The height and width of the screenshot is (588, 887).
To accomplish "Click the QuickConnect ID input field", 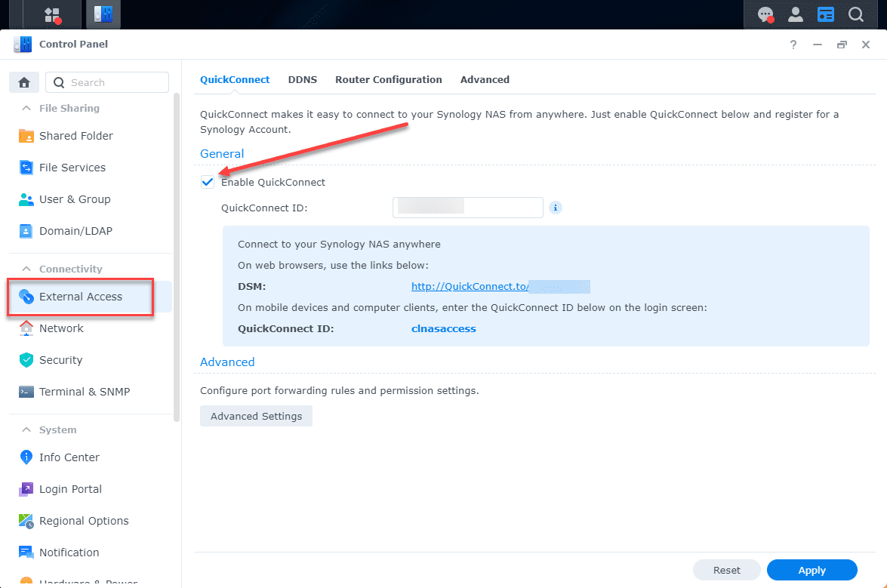I will (468, 208).
